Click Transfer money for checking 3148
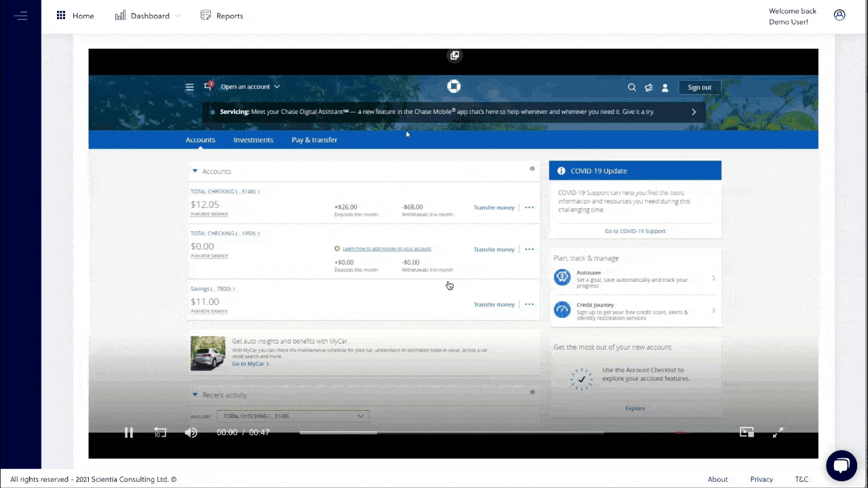 click(x=494, y=207)
